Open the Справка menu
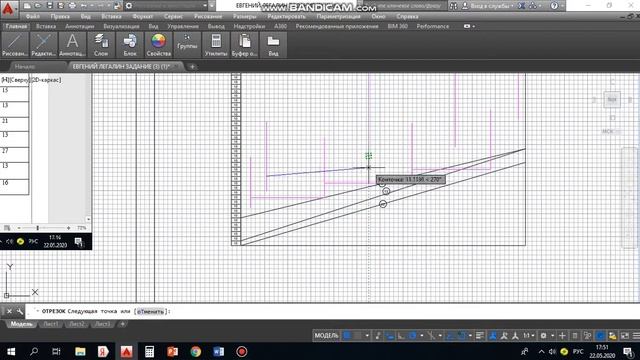Viewport: 640px width, 360px height. [x=407, y=16]
